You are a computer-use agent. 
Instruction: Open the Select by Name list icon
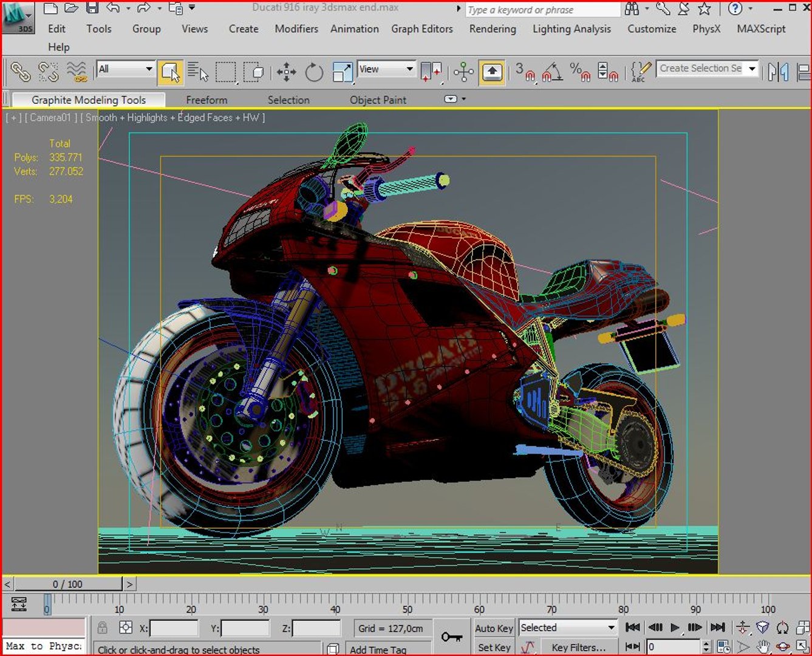pyautogui.click(x=197, y=72)
